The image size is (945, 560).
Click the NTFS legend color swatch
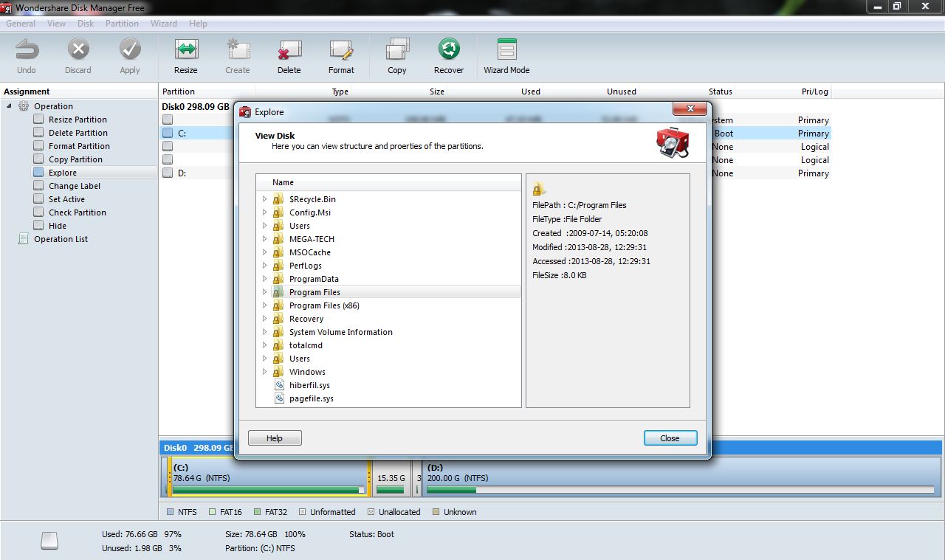click(x=171, y=512)
